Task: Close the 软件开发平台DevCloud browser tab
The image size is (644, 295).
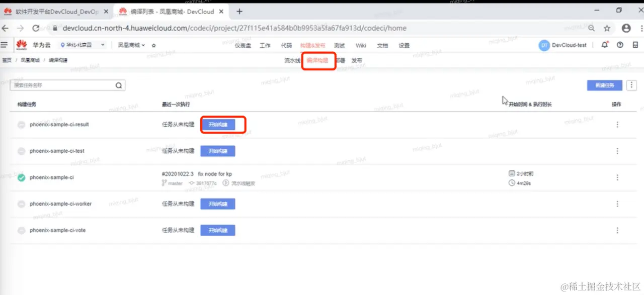Action: tap(106, 11)
